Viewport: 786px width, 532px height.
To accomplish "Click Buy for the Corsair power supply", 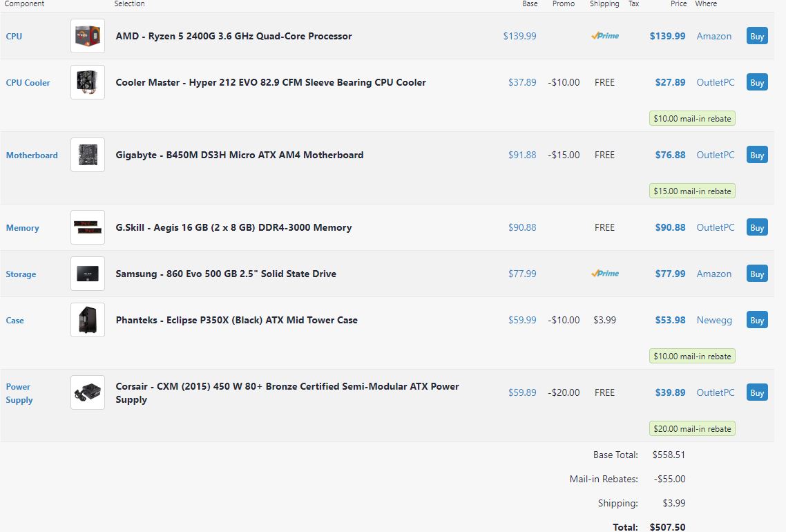I will click(x=757, y=392).
